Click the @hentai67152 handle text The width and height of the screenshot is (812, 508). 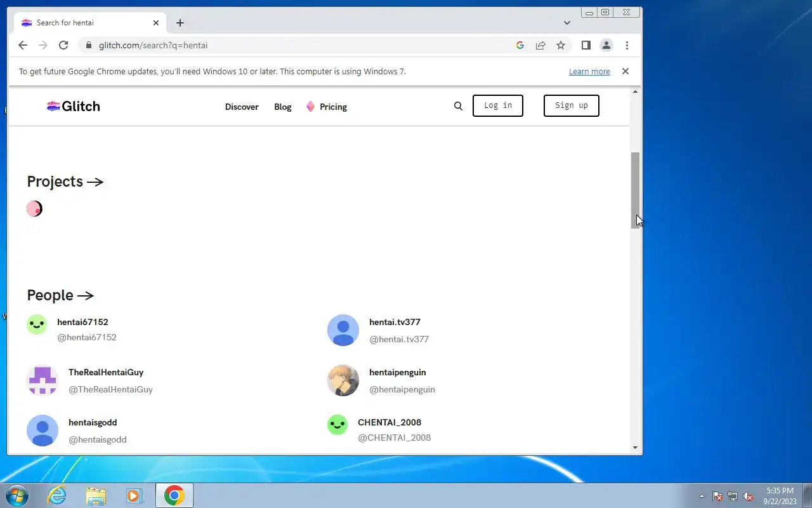point(87,337)
